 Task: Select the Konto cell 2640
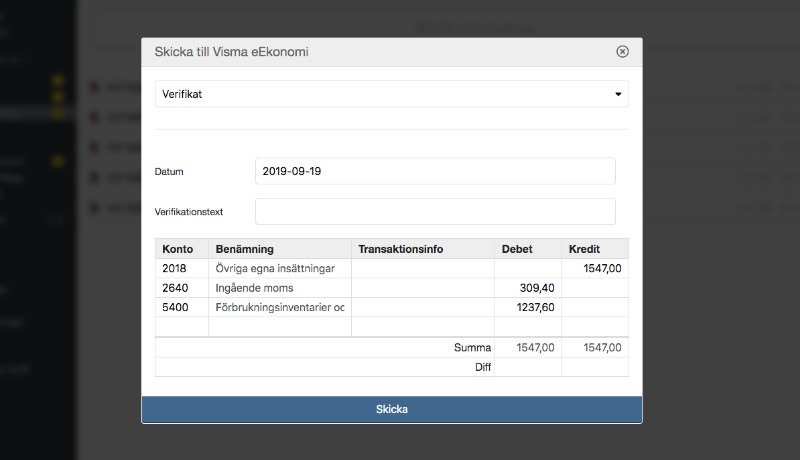click(x=182, y=288)
